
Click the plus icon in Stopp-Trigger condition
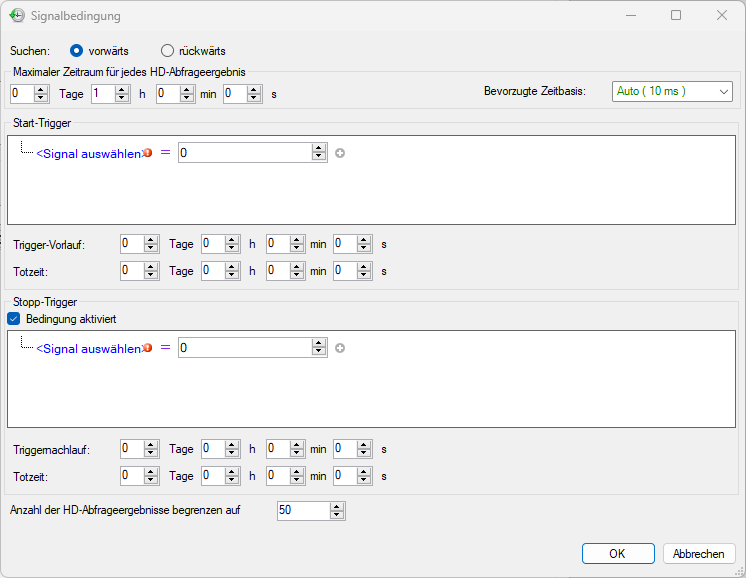[340, 348]
